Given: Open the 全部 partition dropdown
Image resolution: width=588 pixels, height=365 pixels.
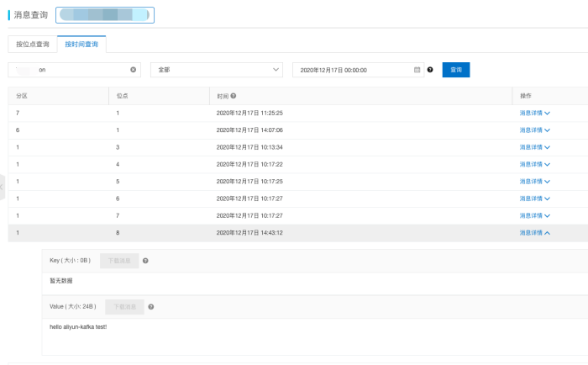Looking at the screenshot, I should click(217, 70).
